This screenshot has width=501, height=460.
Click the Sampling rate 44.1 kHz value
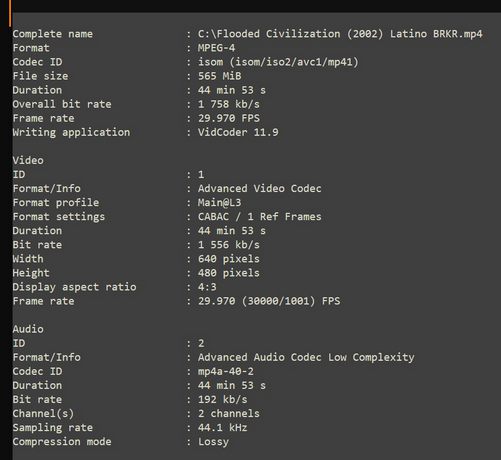[222, 428]
